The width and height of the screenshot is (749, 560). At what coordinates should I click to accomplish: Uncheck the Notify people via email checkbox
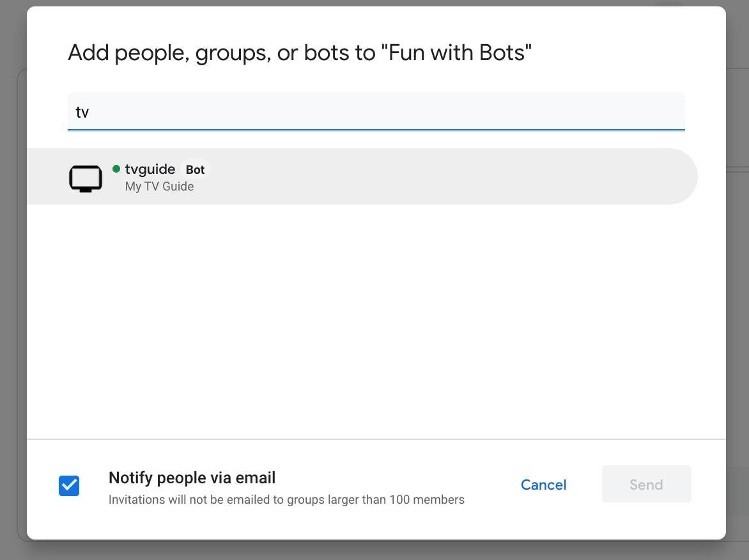click(x=69, y=486)
